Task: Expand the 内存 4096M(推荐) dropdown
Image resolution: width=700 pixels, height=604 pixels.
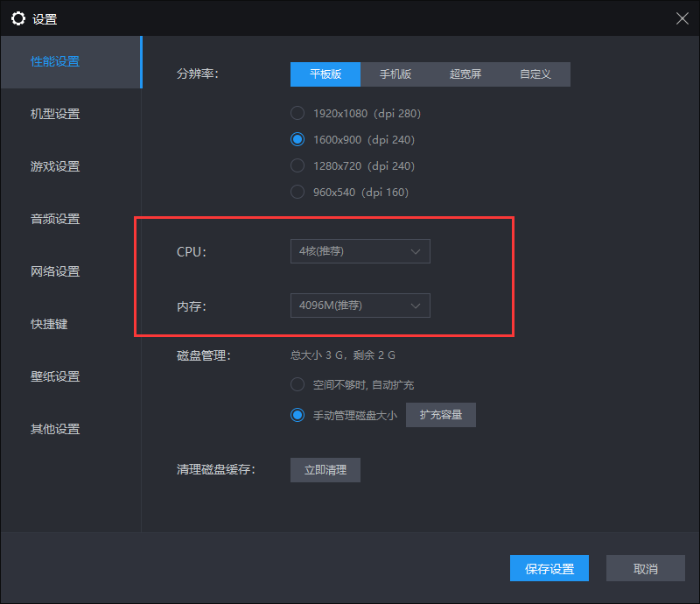Action: pyautogui.click(x=360, y=306)
